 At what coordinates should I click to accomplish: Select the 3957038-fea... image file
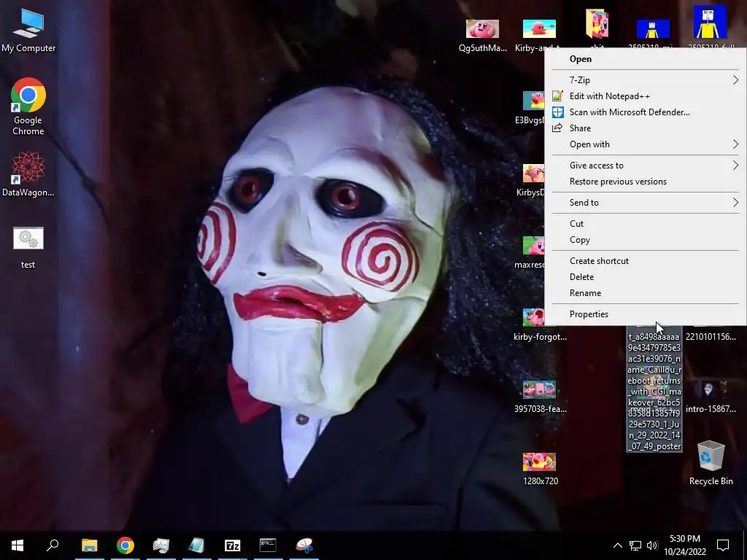540,397
